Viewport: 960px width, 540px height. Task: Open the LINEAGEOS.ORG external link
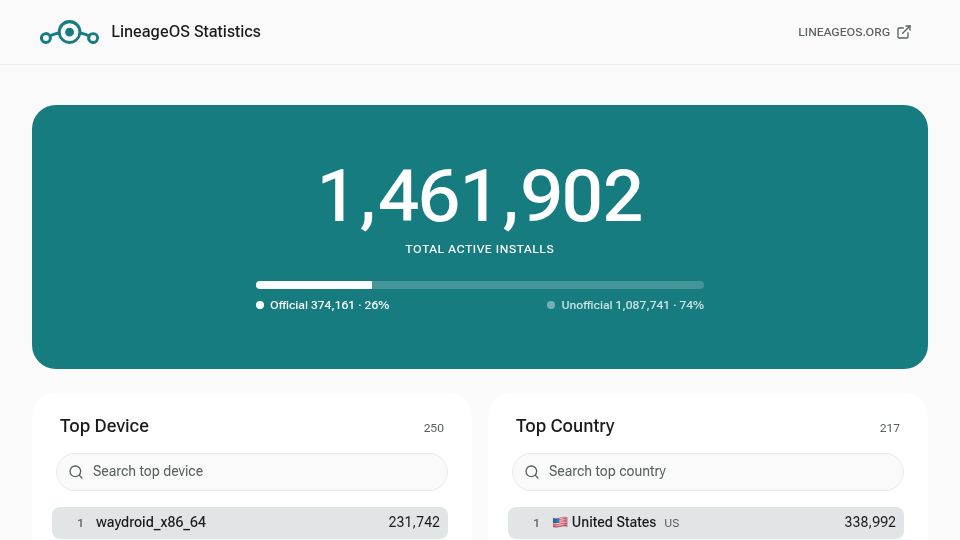click(855, 32)
